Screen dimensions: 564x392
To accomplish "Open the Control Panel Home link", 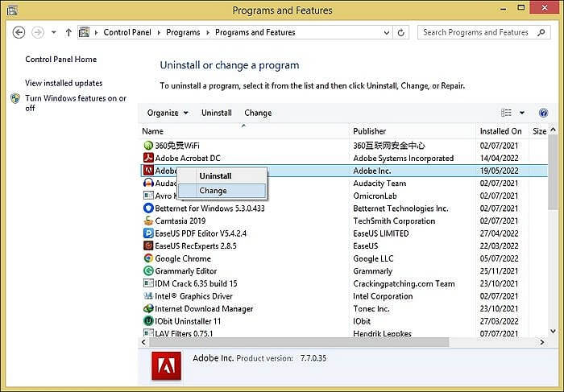I will pyautogui.click(x=60, y=60).
